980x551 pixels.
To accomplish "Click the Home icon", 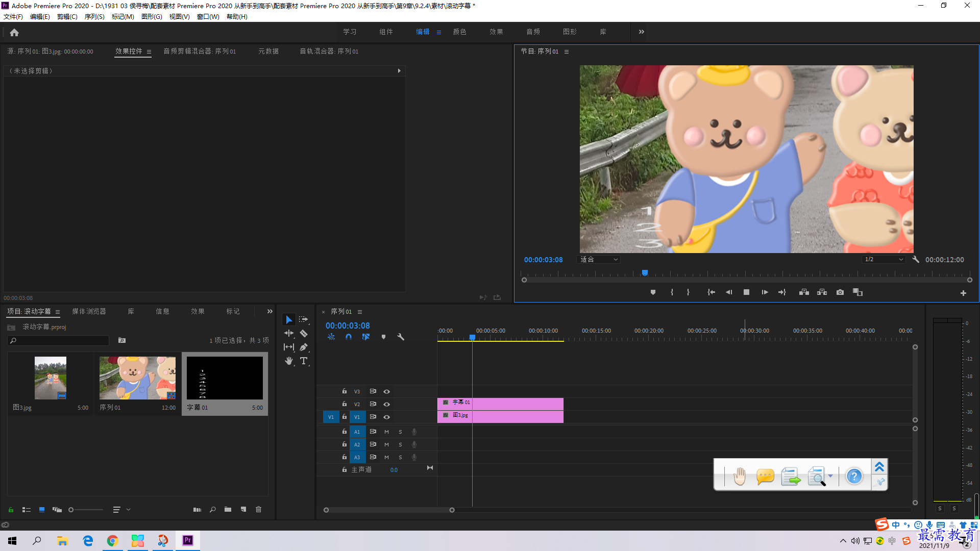I will click(x=14, y=32).
